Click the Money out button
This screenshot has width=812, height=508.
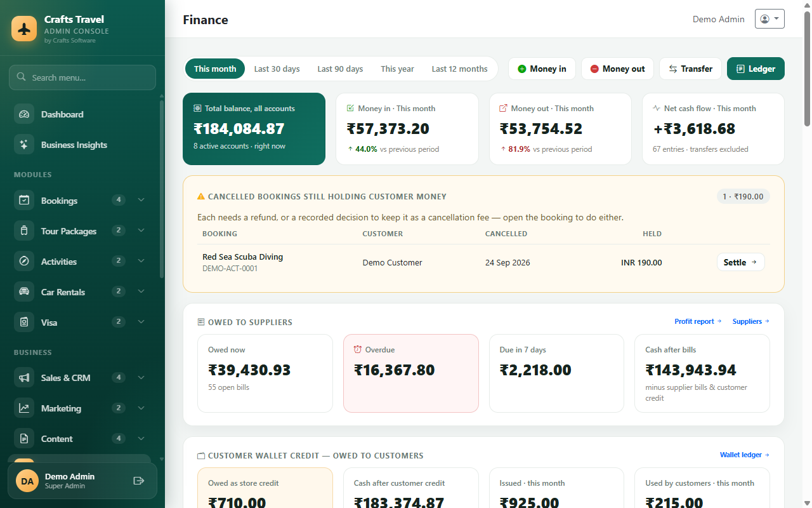[617, 69]
